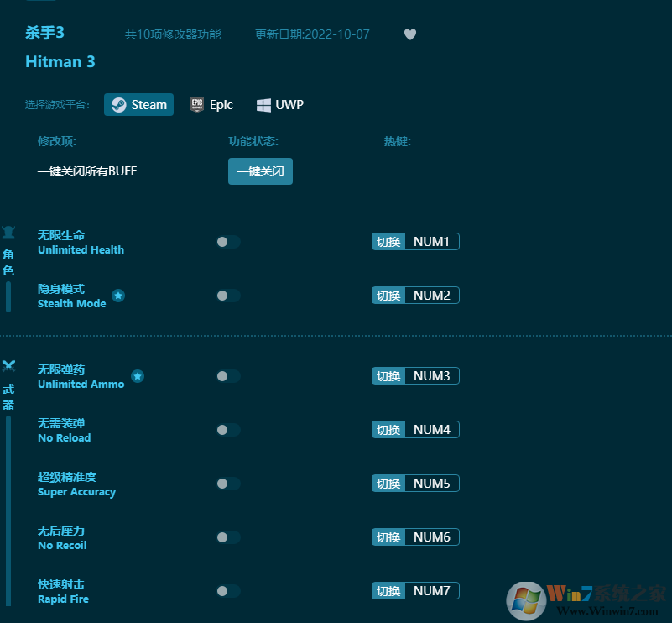Click the star badge beside Stealth Mode
The width and height of the screenshot is (672, 623).
point(118,296)
